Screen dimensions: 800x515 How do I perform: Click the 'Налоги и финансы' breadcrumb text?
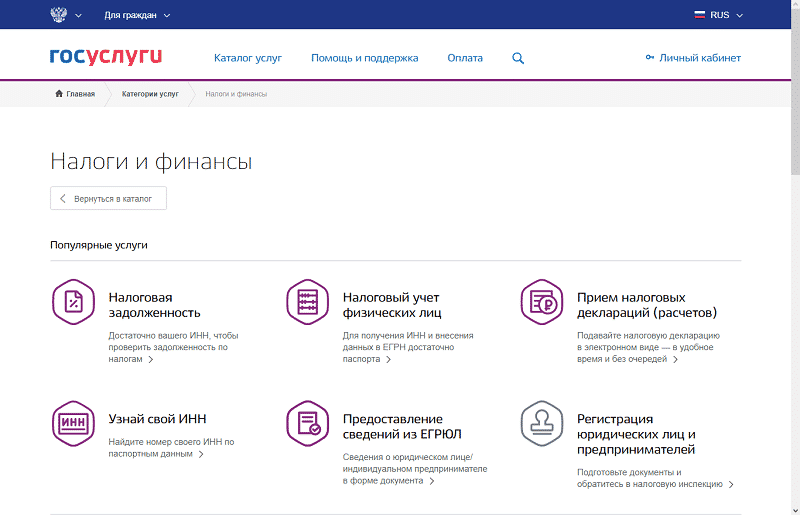click(236, 94)
